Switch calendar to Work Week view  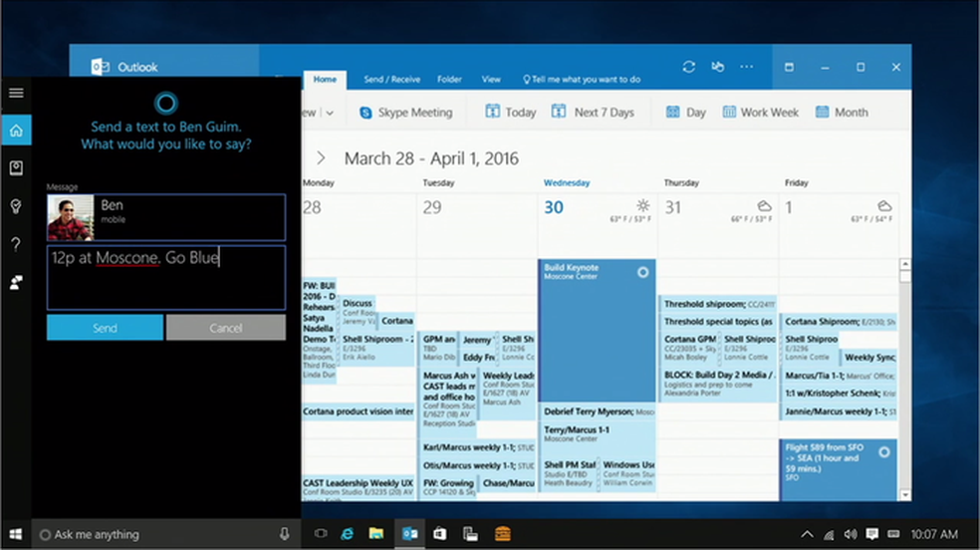tap(761, 113)
